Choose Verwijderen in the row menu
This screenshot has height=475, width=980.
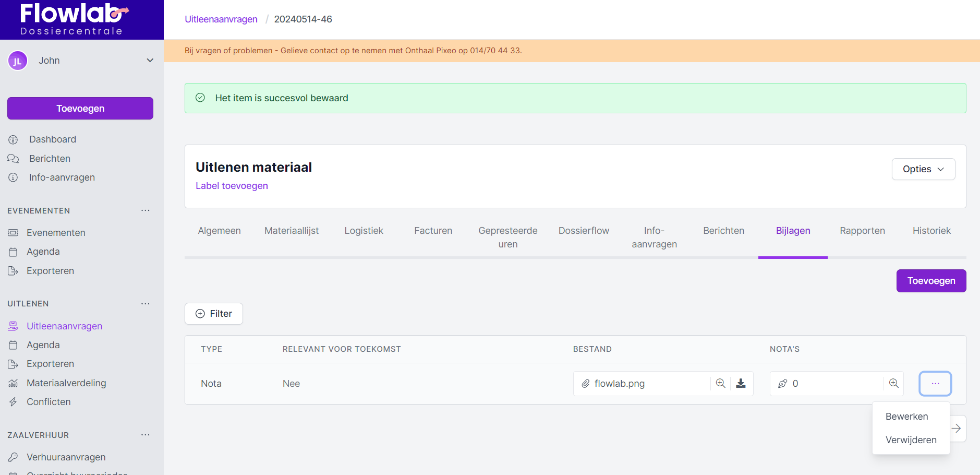[x=911, y=440]
